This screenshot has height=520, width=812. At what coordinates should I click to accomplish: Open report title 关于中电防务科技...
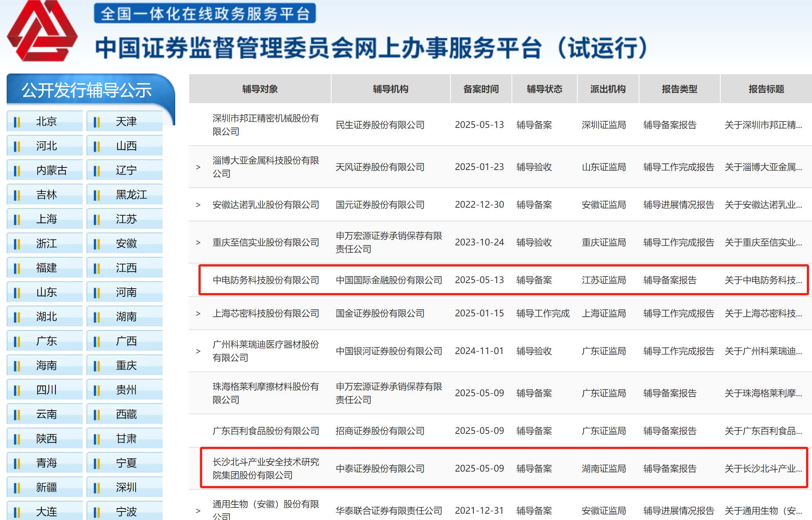[763, 280]
